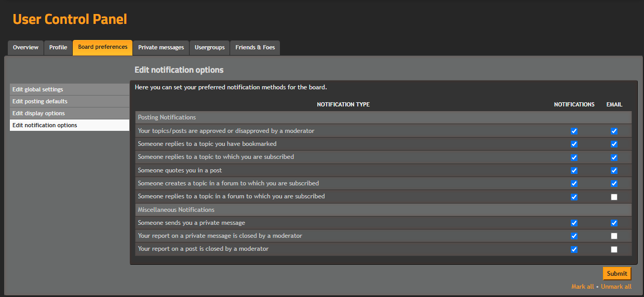
Task: Select the Private messages tab
Action: coord(161,47)
